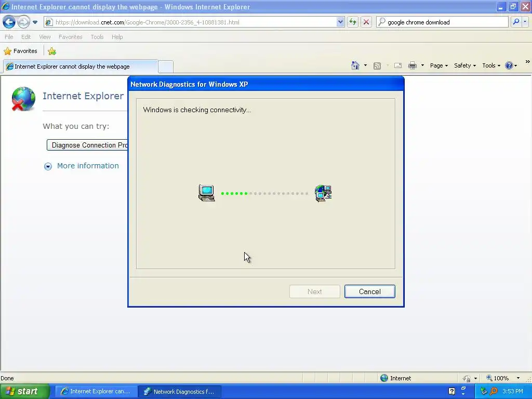Screen dimensions: 532x399
Task: Click the Protected mode lock icon in status bar
Action: point(467,378)
